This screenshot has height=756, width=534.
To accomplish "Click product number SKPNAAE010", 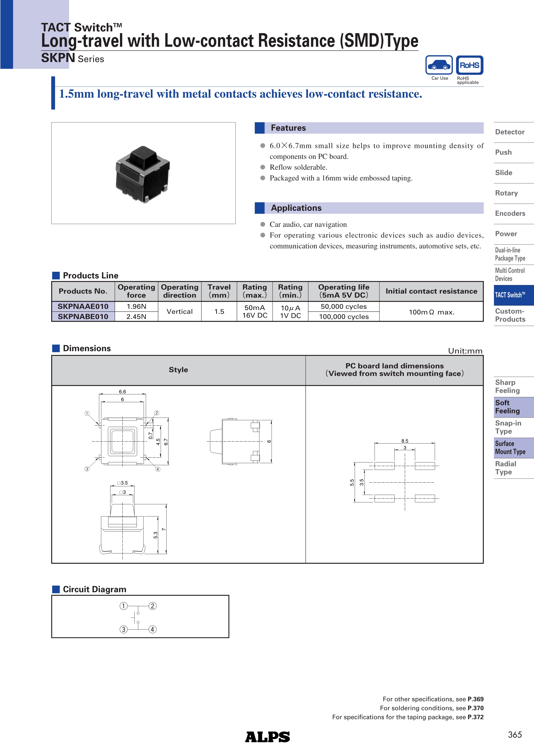I will pos(83,306).
